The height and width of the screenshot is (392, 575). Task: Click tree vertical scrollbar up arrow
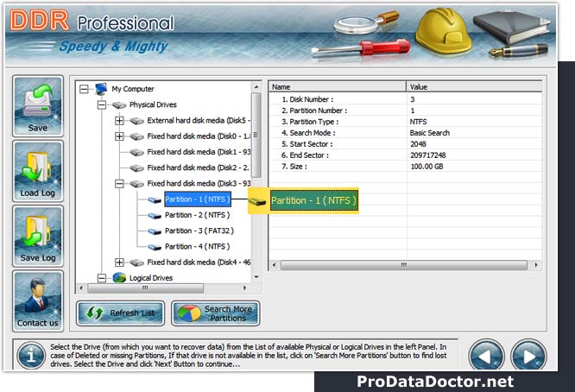click(x=256, y=87)
